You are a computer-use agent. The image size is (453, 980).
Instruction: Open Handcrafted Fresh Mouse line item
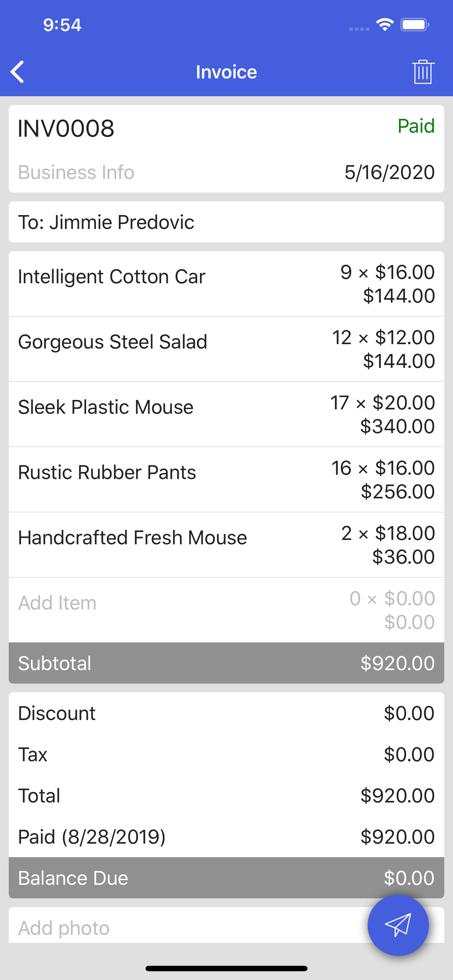click(x=226, y=544)
